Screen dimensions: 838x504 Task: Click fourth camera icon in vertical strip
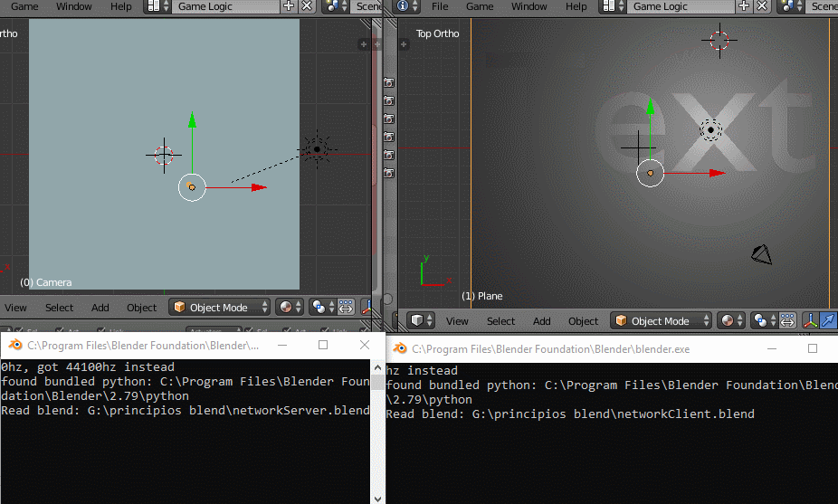(x=389, y=138)
